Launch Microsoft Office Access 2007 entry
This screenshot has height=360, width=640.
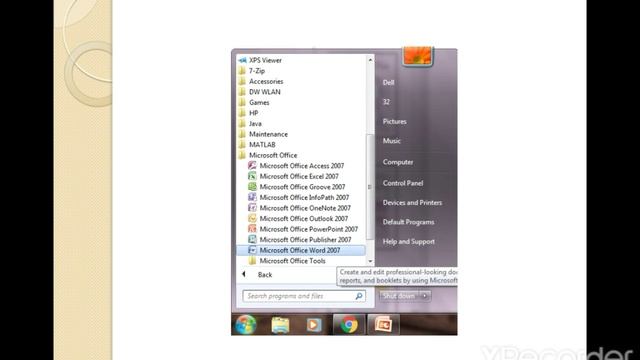pyautogui.click(x=301, y=166)
